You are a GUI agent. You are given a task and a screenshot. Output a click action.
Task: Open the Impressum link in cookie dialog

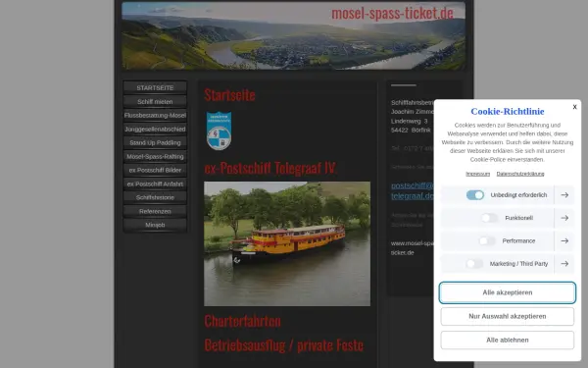[x=478, y=174]
